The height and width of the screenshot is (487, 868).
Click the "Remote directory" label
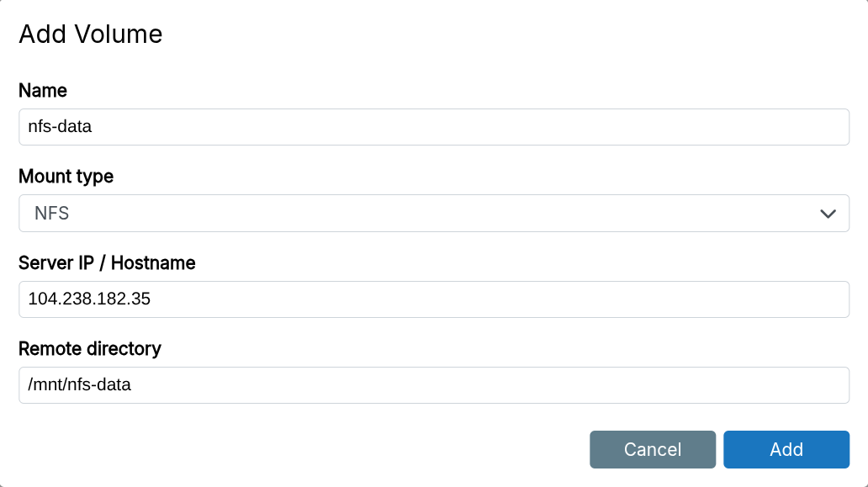(x=90, y=348)
